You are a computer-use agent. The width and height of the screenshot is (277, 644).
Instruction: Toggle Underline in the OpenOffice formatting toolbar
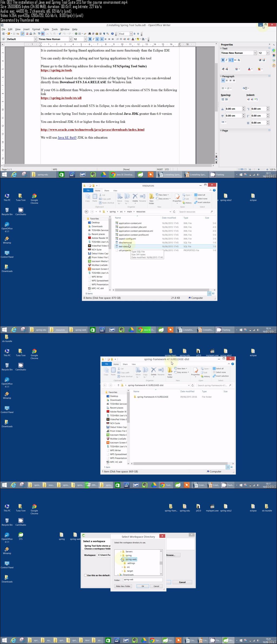(97, 39)
